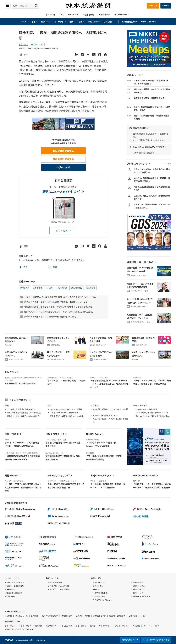
Task: Click the info icon beside 日経からのお知らせ
Action: 131,128
